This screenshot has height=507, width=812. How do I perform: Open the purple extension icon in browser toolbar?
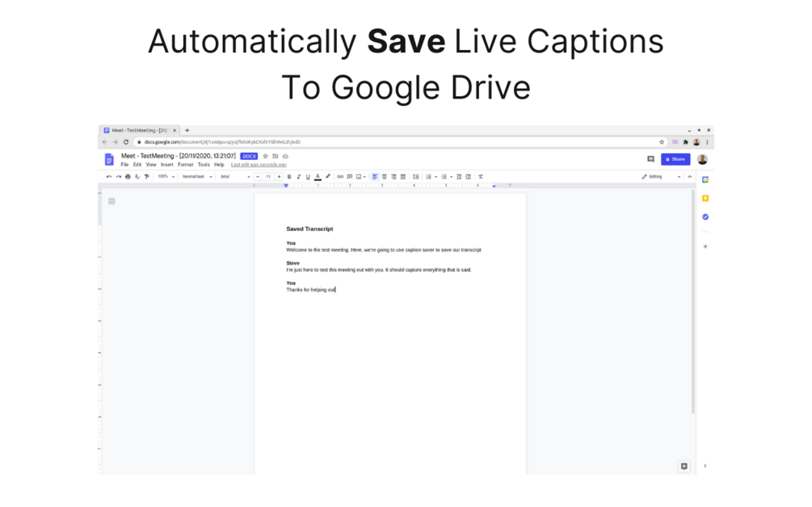(675, 142)
